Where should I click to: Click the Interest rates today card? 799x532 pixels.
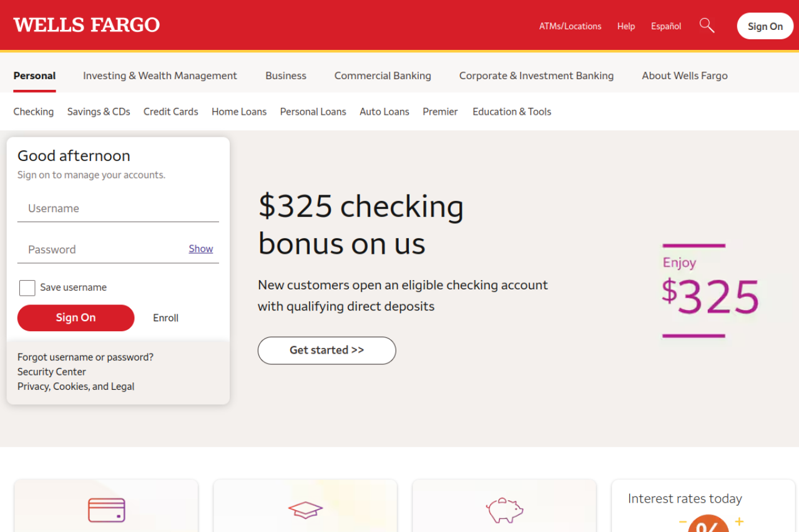click(684, 498)
